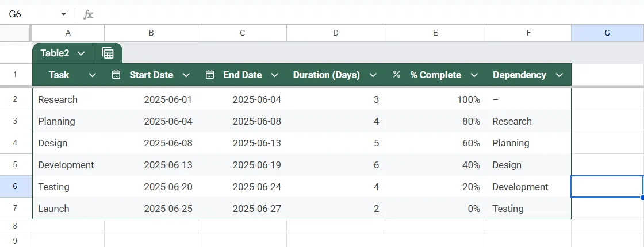The image size is (644, 247).
Task: Select row 7 header
Action: 16,208
